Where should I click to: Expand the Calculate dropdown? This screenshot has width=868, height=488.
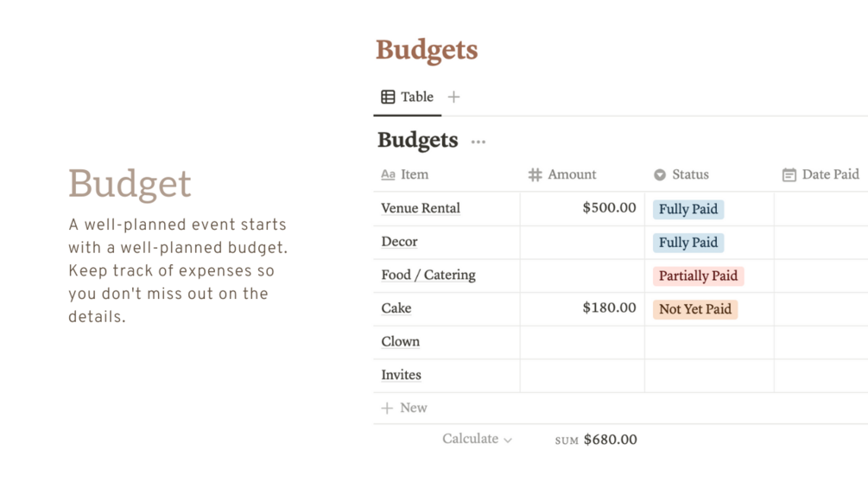point(477,439)
